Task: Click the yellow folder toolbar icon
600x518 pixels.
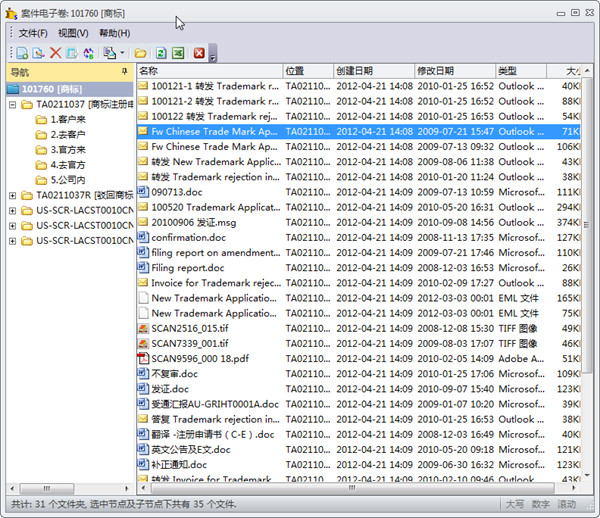Action: (140, 54)
